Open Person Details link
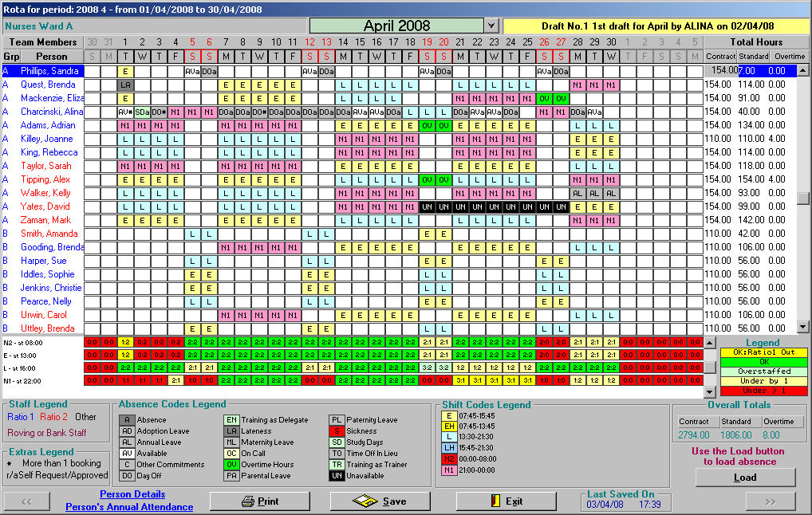Viewport: 812px width, 515px height. point(132,494)
